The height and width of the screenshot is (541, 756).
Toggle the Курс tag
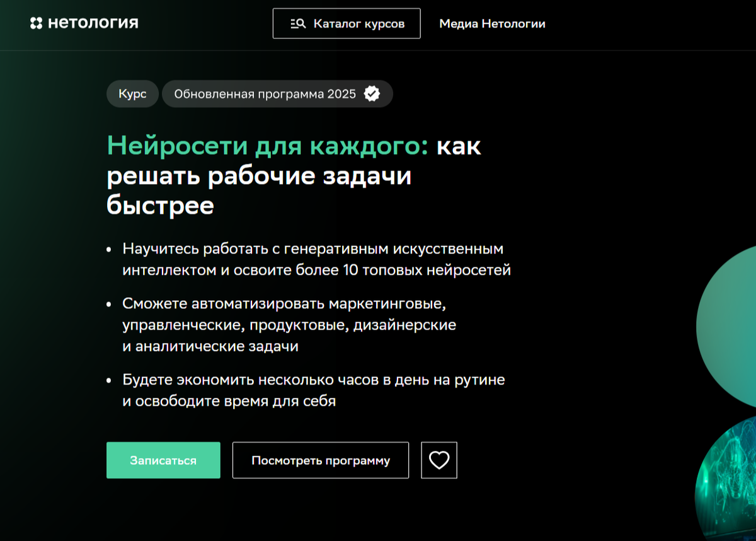tap(132, 93)
